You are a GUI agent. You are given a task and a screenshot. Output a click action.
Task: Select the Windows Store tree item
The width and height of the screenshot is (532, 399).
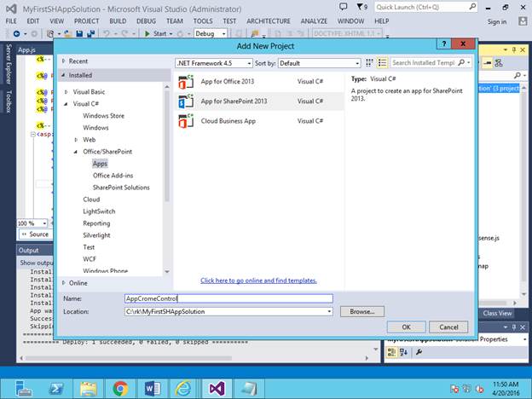click(x=103, y=116)
